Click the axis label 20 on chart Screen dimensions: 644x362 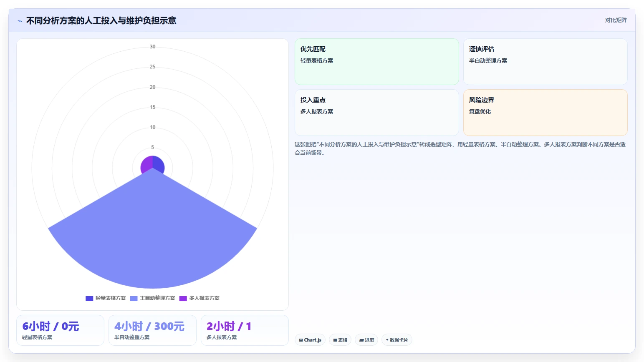pos(153,87)
